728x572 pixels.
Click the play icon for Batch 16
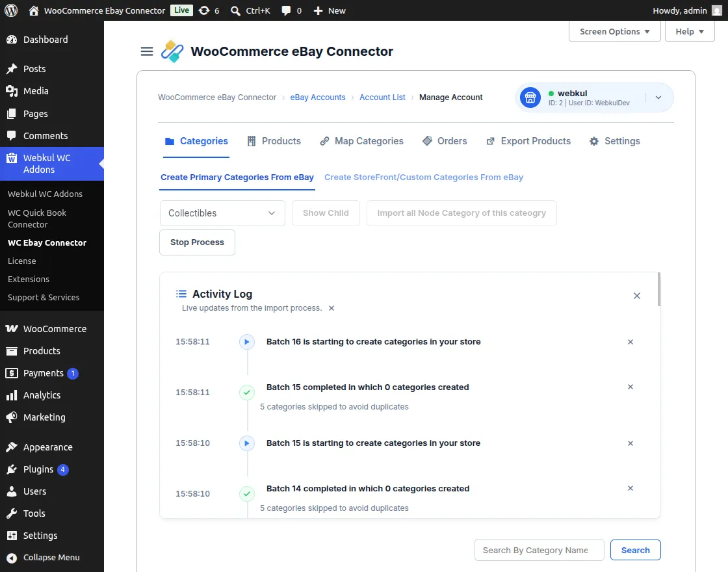[247, 342]
